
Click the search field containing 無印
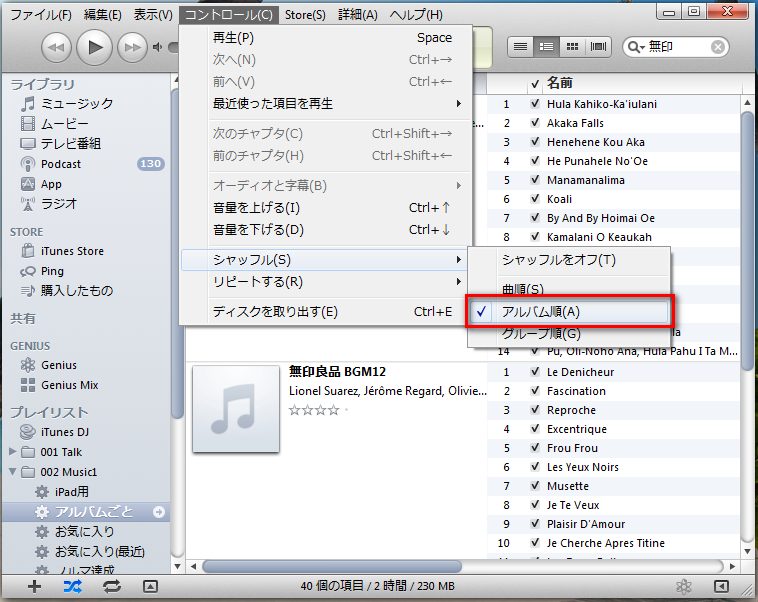(x=678, y=47)
